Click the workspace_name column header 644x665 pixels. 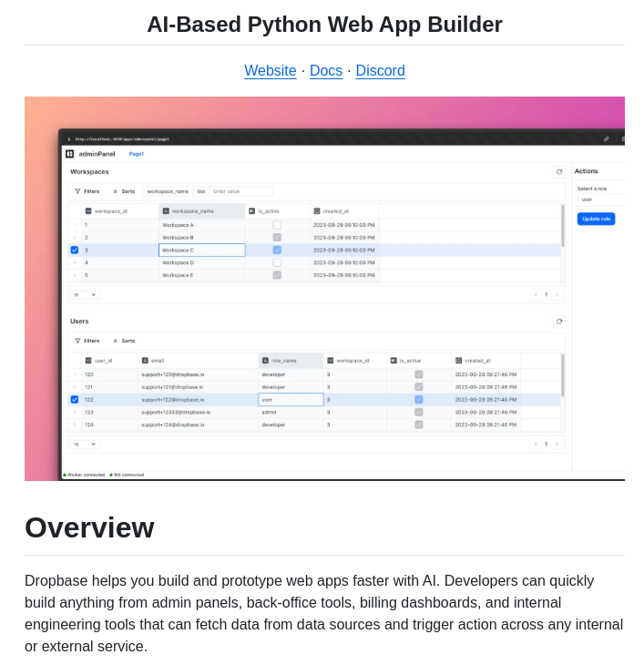pyautogui.click(x=202, y=210)
